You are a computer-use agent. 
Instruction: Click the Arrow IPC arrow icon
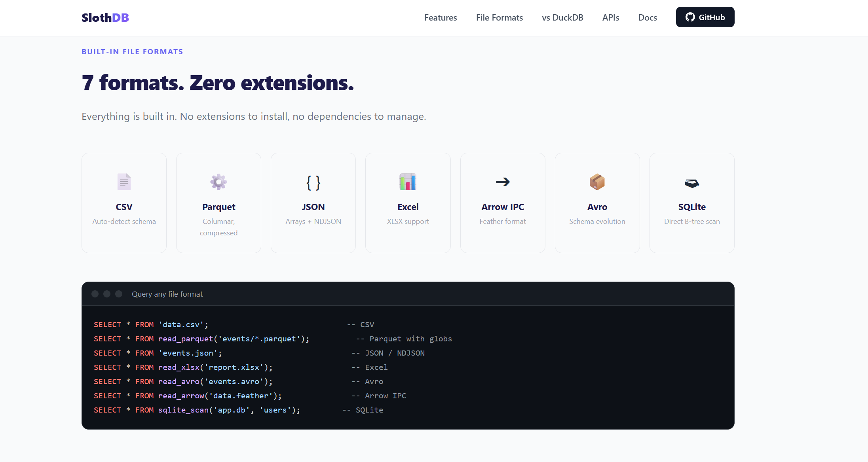click(503, 182)
